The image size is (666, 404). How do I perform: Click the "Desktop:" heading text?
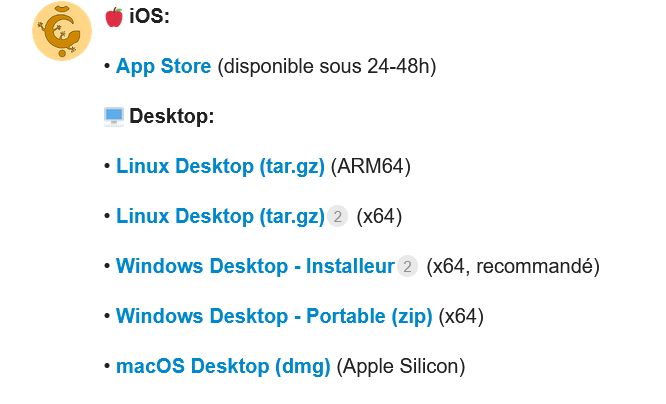coord(172,116)
